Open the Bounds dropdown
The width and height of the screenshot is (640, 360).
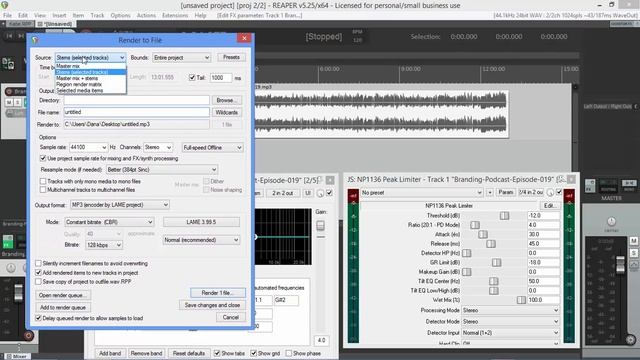coord(182,58)
